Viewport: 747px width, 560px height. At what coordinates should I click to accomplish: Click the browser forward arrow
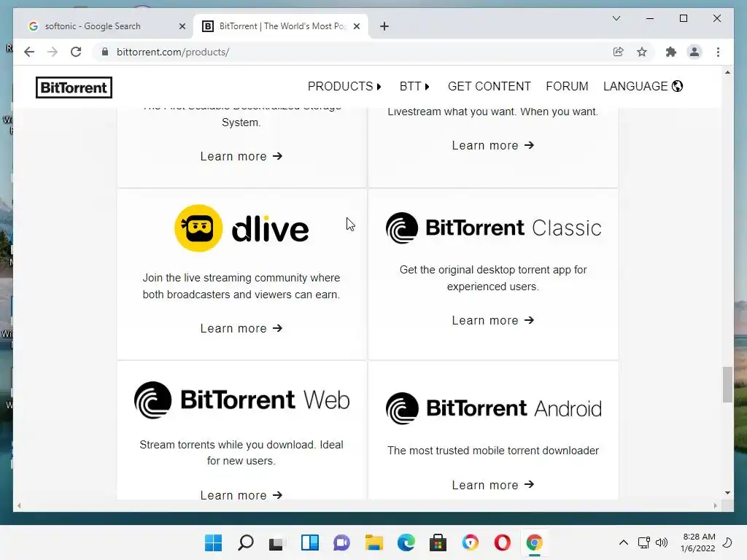click(x=53, y=52)
